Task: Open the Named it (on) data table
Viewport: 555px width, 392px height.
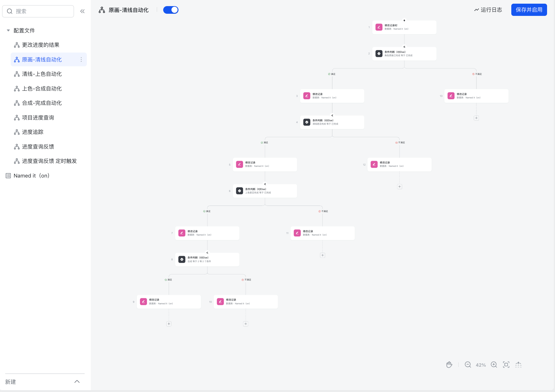Action: pos(31,176)
